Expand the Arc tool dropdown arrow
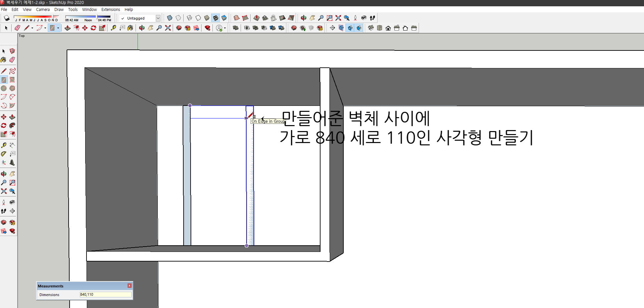The width and height of the screenshot is (644, 308). [45, 28]
